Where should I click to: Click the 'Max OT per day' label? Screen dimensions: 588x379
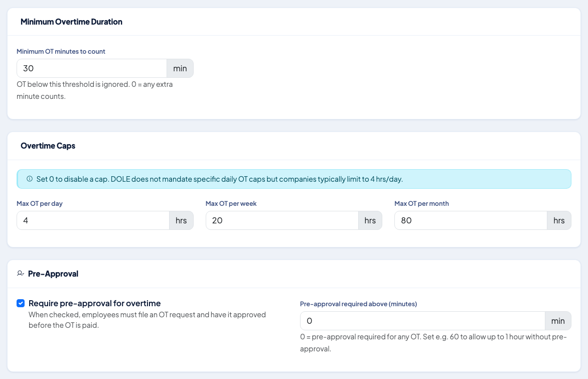(x=39, y=203)
